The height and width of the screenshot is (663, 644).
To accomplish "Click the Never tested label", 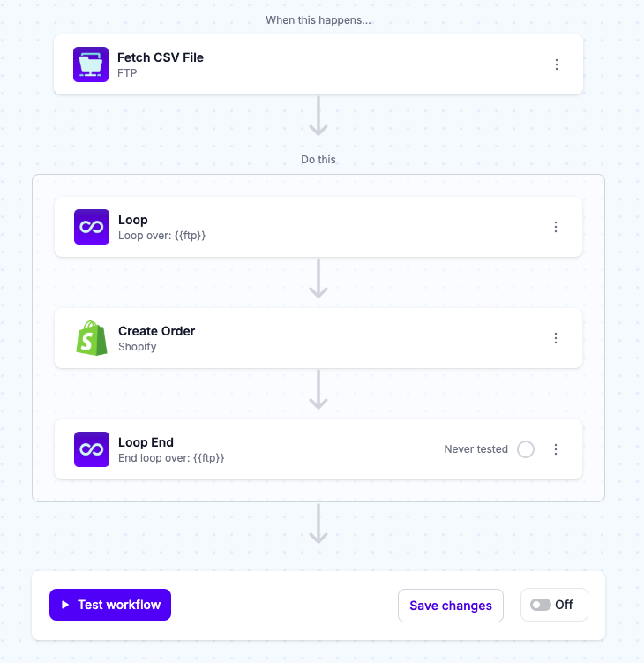I will pyautogui.click(x=476, y=449).
